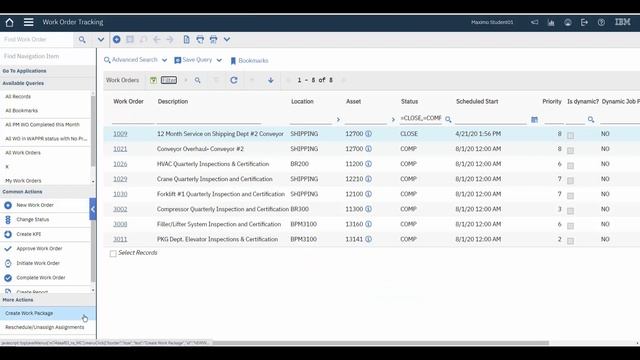
Task: Expand the toolbar overflow chevron
Action: [x=227, y=40]
